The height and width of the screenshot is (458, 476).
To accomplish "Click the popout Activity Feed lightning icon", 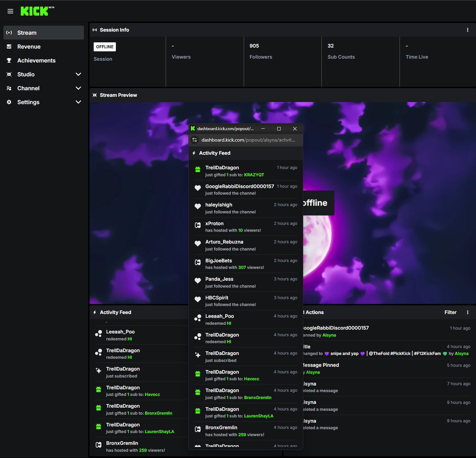I will point(194,153).
